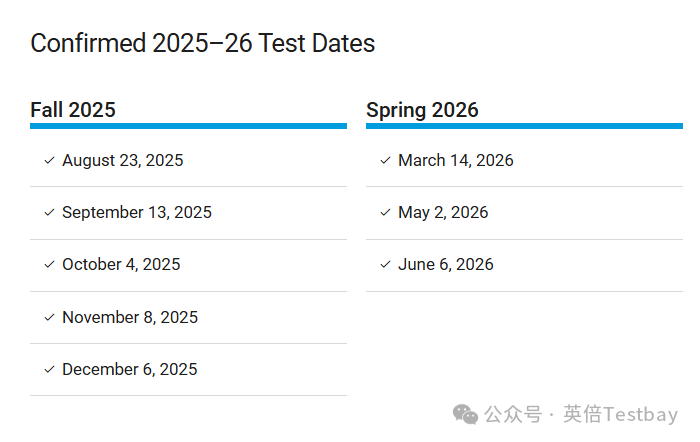Click the checkmark beside October 4, 2025
Viewport: 700px width, 442px height.
(x=50, y=265)
